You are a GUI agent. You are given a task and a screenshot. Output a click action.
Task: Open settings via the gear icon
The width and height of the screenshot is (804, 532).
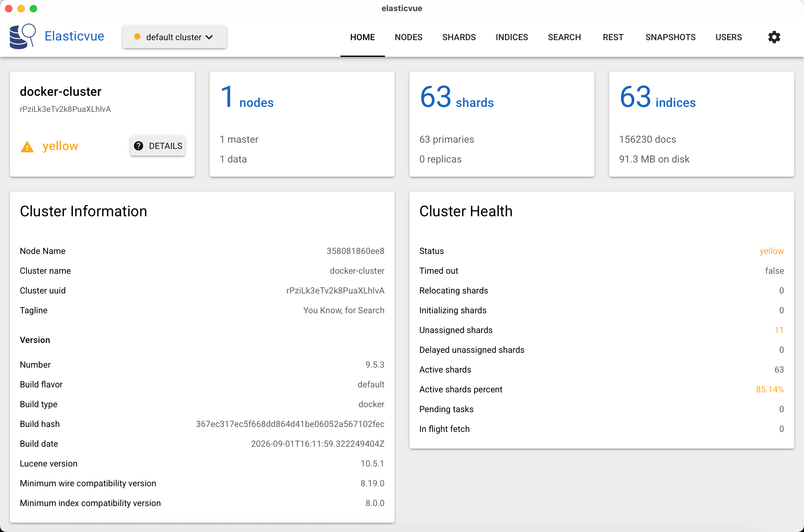tap(774, 37)
